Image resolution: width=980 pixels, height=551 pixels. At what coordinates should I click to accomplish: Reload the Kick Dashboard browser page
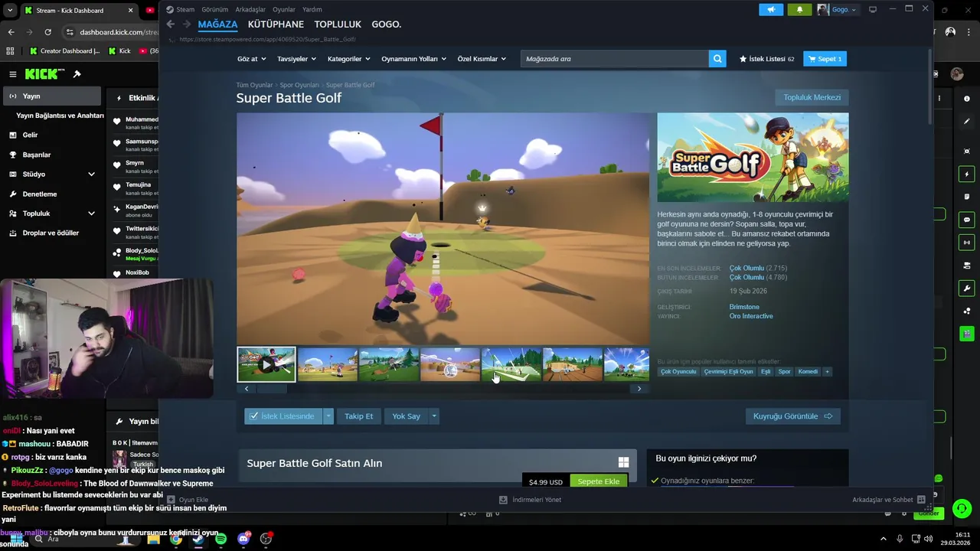[47, 32]
